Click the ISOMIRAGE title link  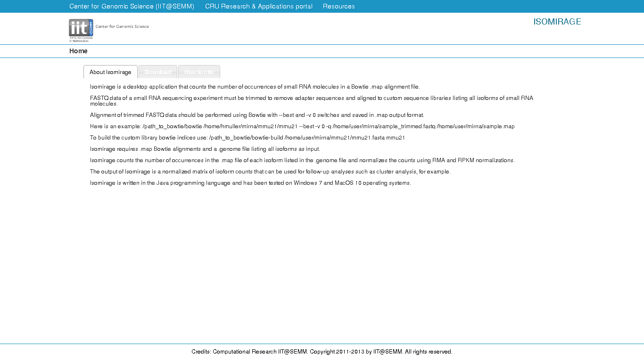(557, 22)
